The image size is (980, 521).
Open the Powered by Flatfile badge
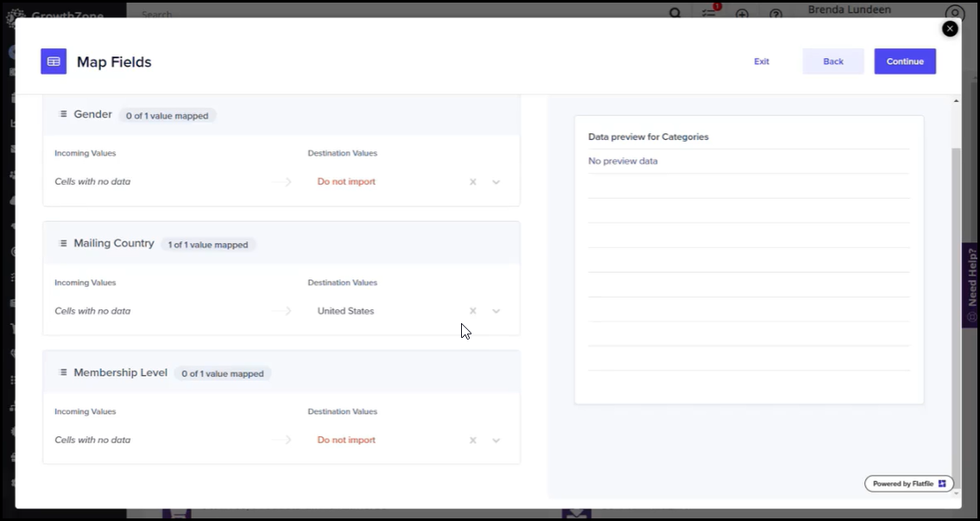click(x=908, y=484)
